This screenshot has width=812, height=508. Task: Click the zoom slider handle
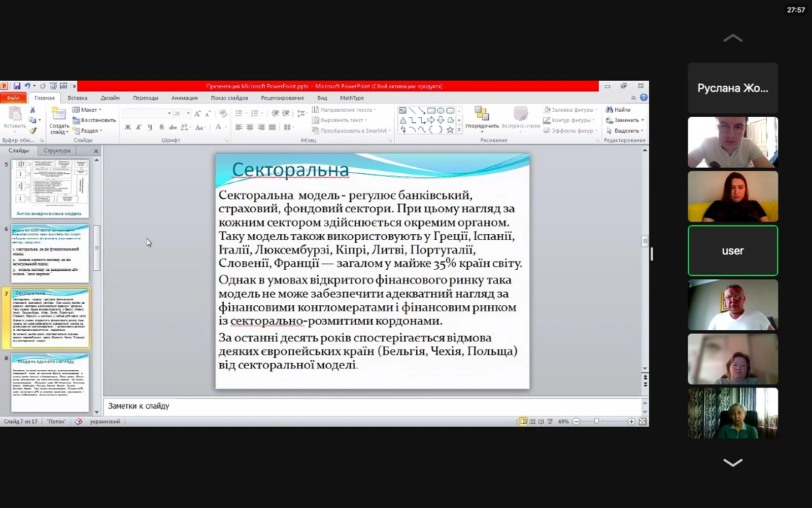coord(597,422)
